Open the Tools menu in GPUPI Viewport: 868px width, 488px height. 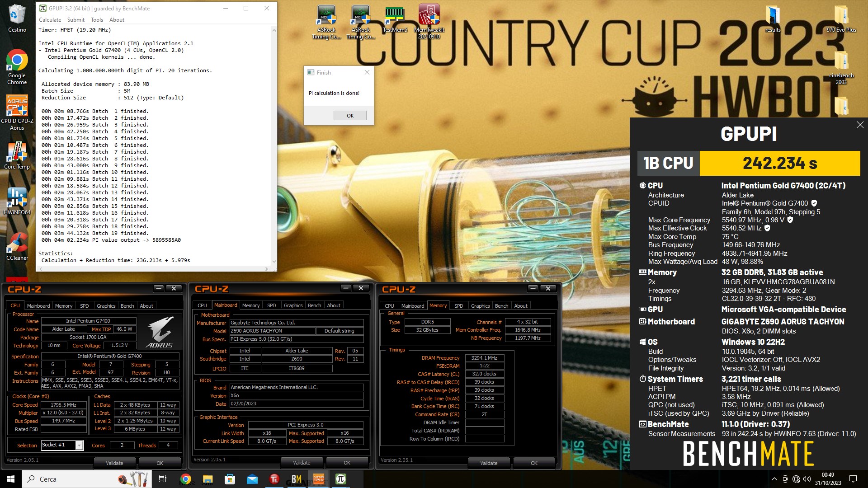pos(97,20)
